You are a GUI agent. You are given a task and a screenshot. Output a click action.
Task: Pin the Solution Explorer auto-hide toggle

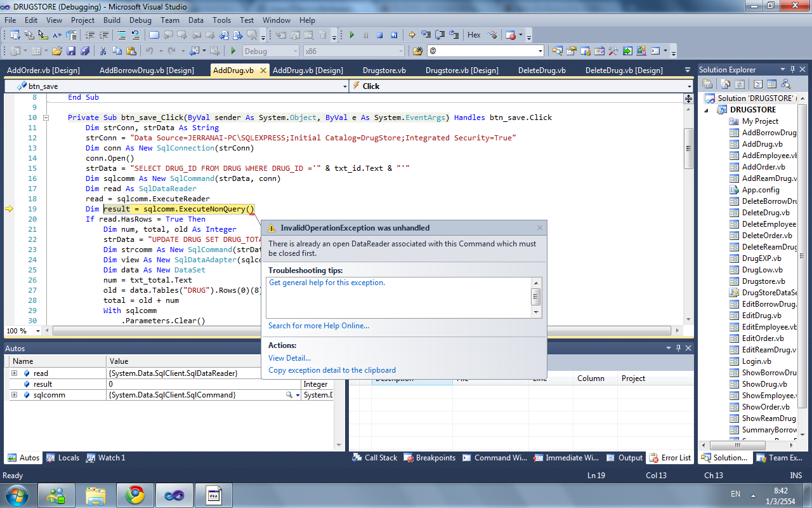[793, 69]
